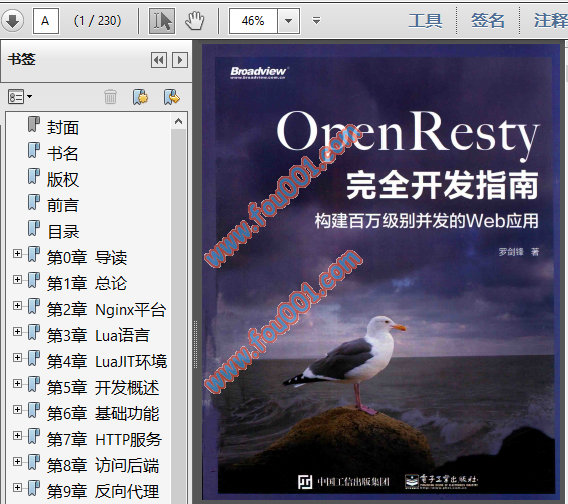Open the bookmark options menu
The height and width of the screenshot is (504, 568).
(x=20, y=97)
